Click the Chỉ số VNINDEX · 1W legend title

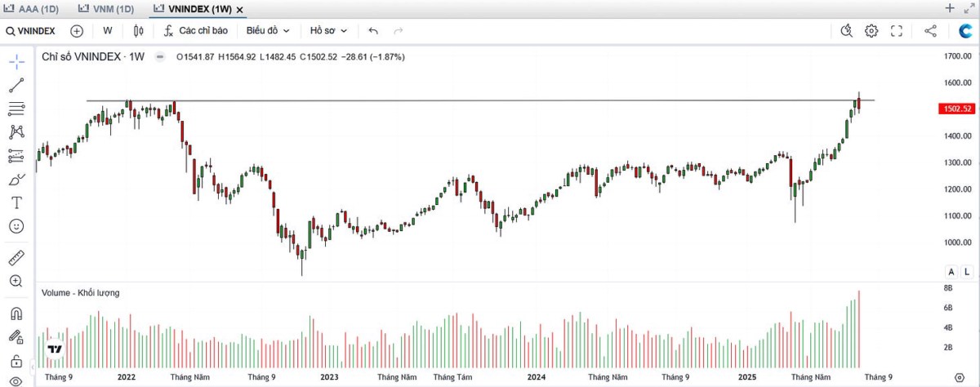93,57
